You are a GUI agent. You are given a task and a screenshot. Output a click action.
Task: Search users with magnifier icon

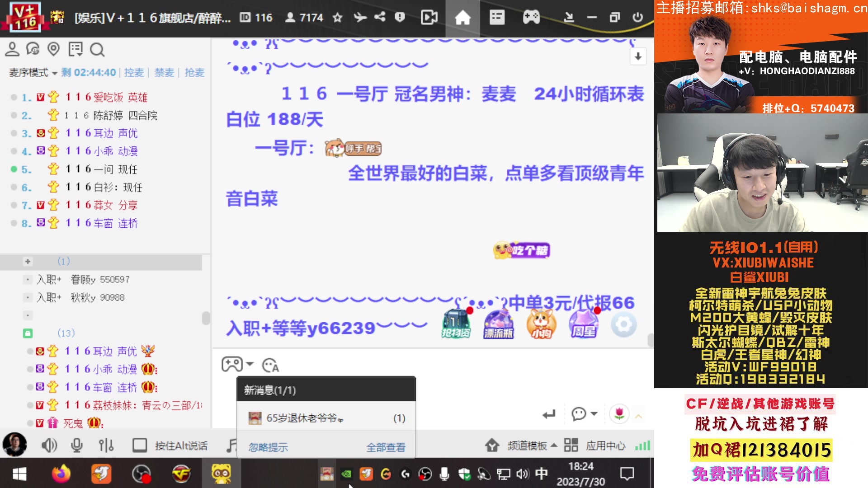click(97, 50)
